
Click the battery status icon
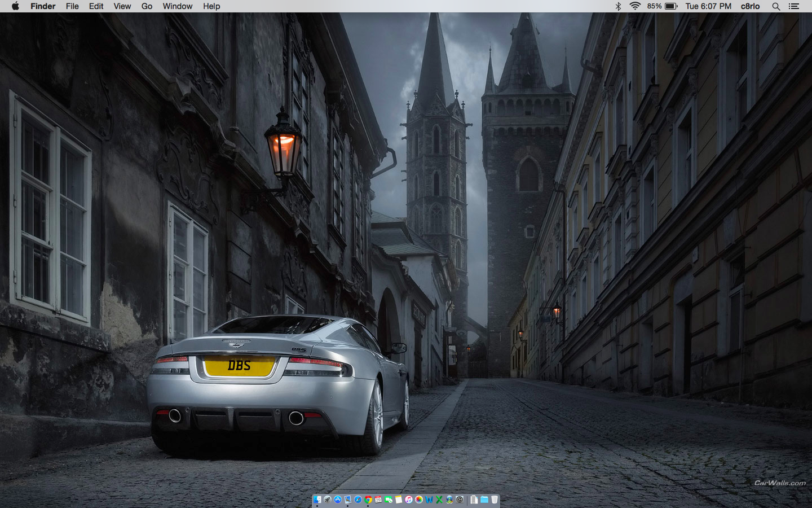point(671,6)
